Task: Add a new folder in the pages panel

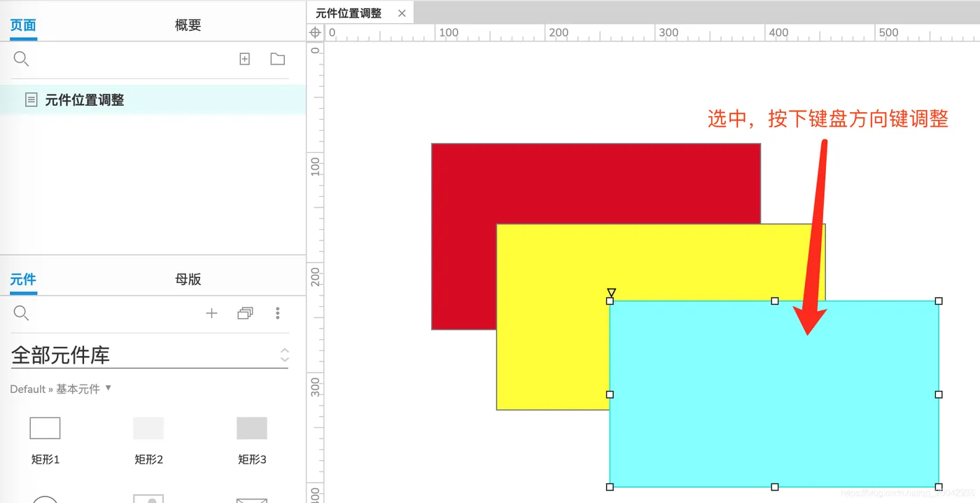Action: pyautogui.click(x=278, y=59)
